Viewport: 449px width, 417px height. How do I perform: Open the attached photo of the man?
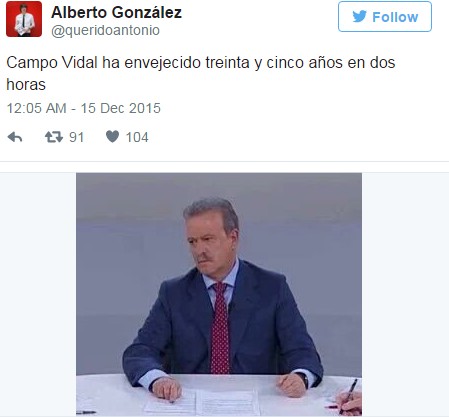[219, 294]
